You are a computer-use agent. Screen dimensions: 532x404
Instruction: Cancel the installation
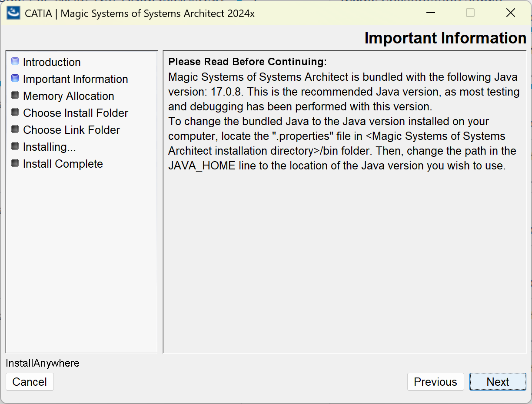[x=30, y=382]
